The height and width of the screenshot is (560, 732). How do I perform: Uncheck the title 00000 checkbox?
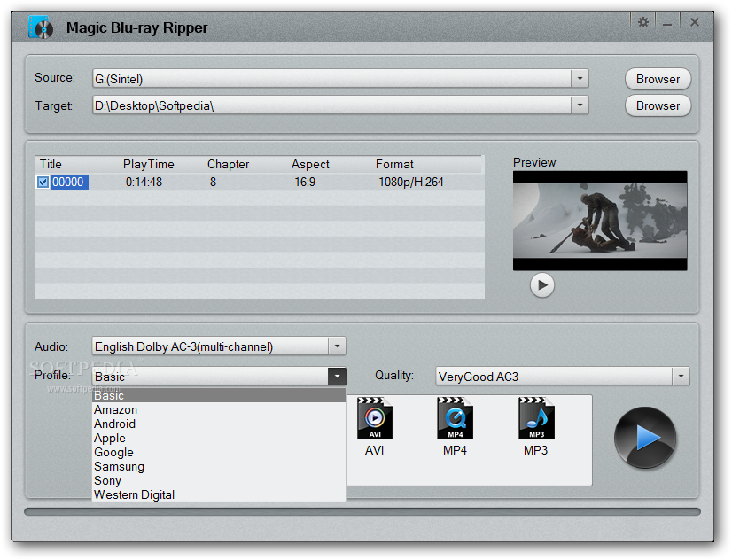click(x=43, y=182)
